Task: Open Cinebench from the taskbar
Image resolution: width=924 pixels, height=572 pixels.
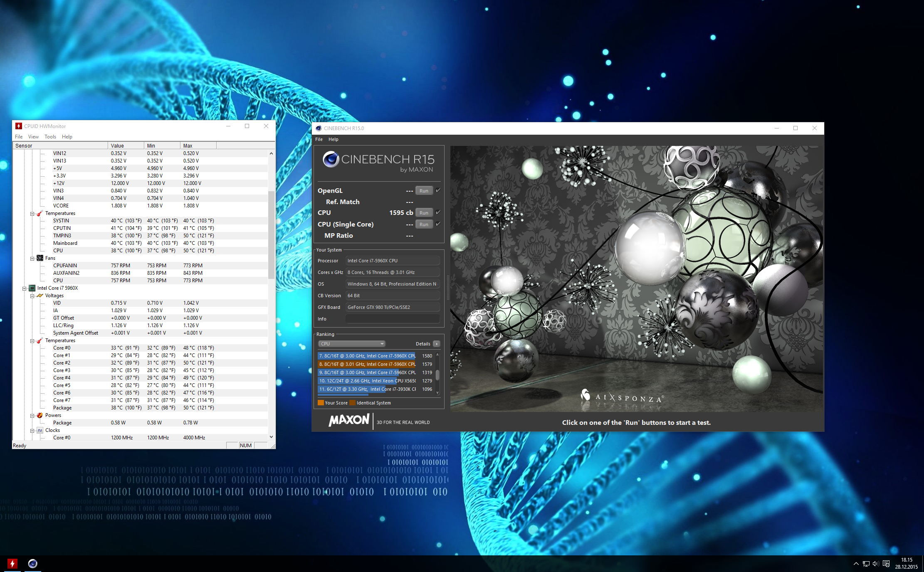Action: 33,563
